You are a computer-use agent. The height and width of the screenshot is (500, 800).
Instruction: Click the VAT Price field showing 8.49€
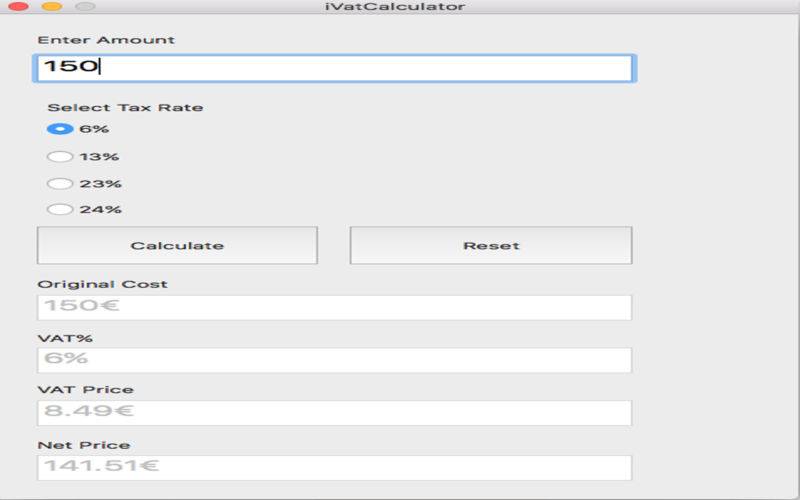pos(334,413)
